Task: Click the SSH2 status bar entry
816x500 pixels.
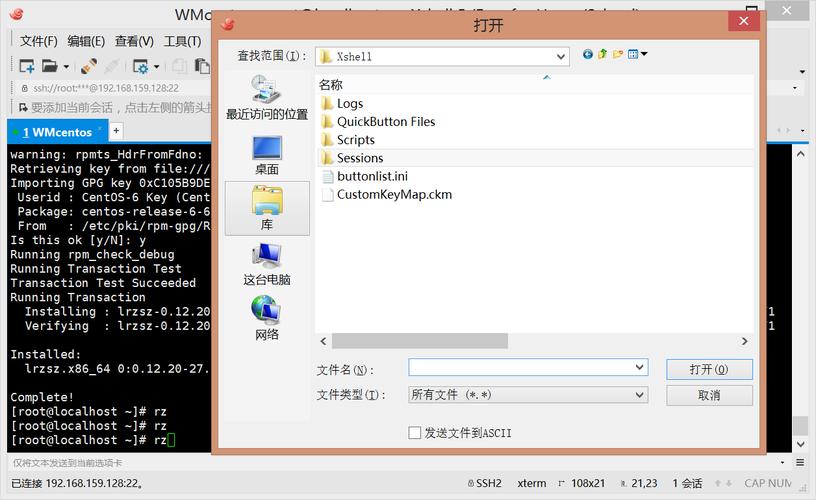Action: pos(484,483)
